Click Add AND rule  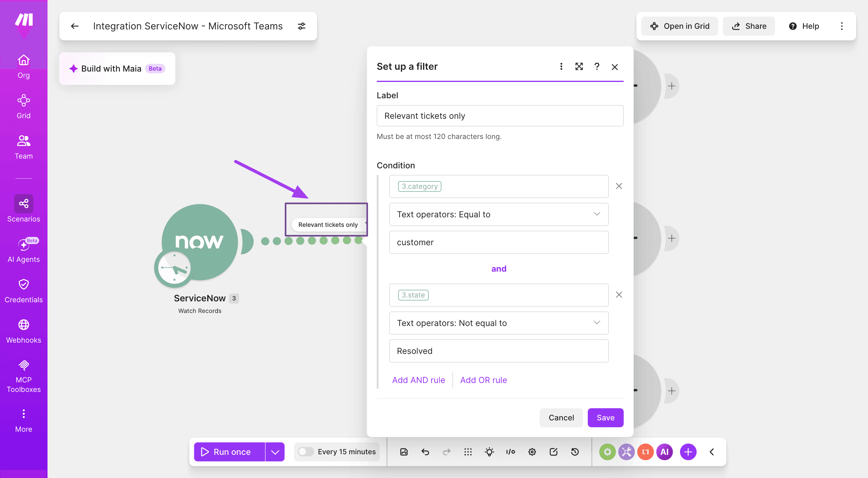coord(419,380)
